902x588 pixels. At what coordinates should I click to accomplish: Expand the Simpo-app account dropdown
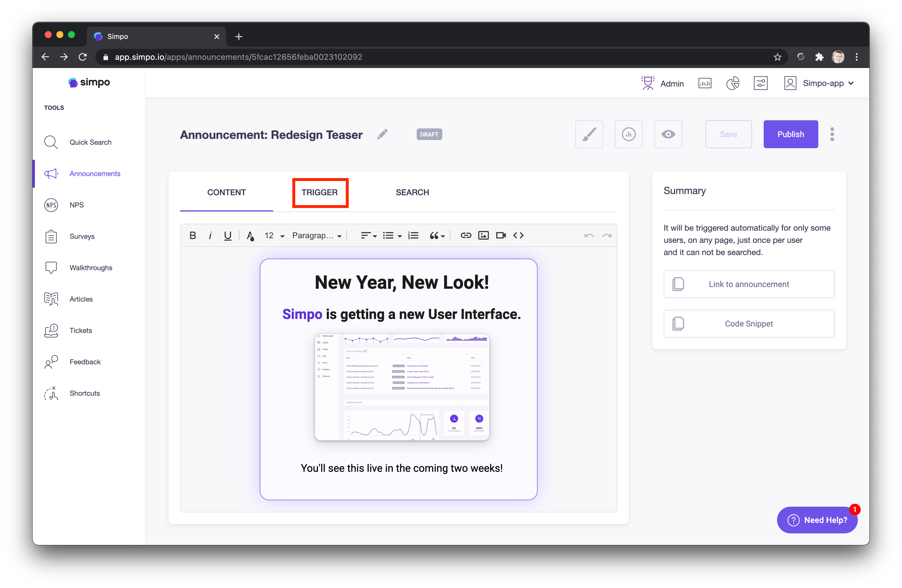tap(819, 83)
